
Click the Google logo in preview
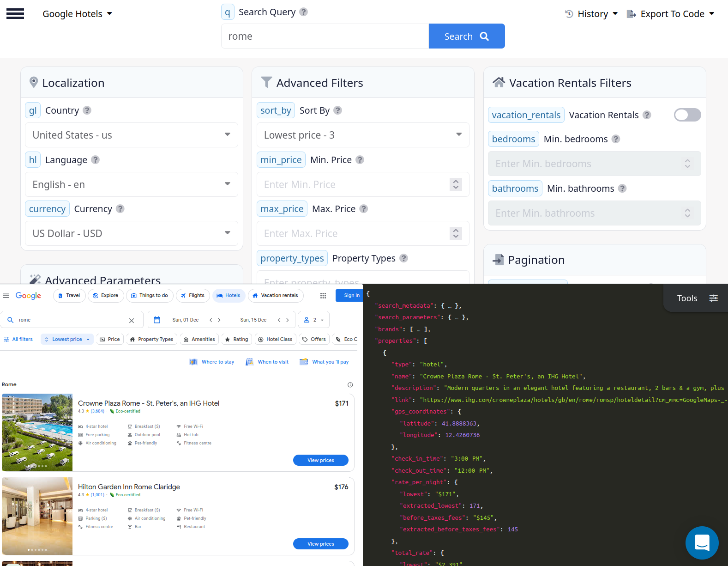[28, 296]
